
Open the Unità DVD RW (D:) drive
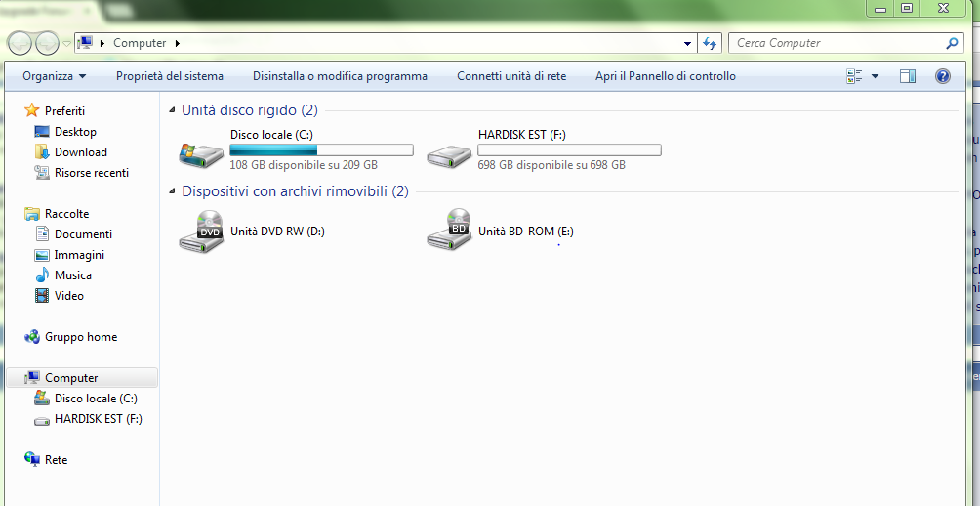click(201, 232)
